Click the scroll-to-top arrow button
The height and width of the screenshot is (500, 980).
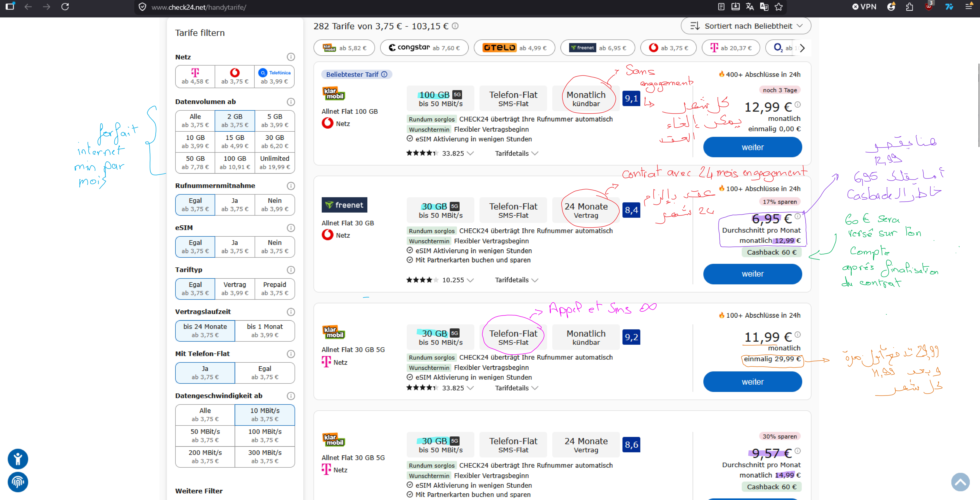pos(960,482)
